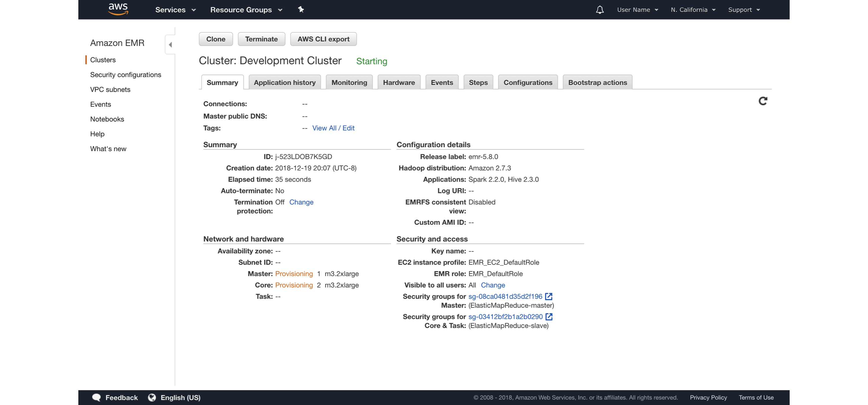Click Core Provisioning status text
The height and width of the screenshot is (405, 868).
tap(294, 285)
